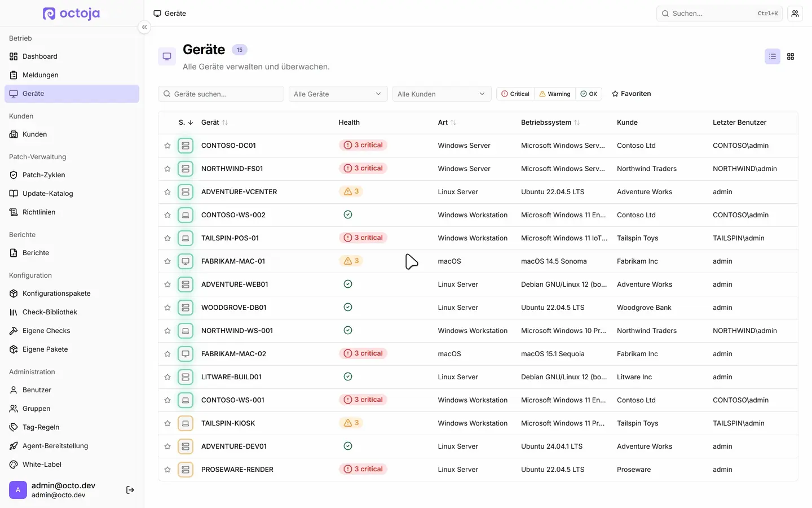
Task: Open Berichte in the sidebar
Action: (72, 253)
